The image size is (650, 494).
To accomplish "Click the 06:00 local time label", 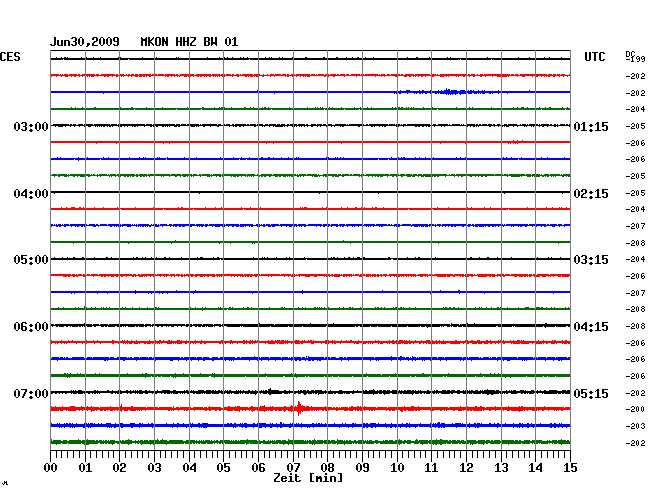I will (31, 327).
